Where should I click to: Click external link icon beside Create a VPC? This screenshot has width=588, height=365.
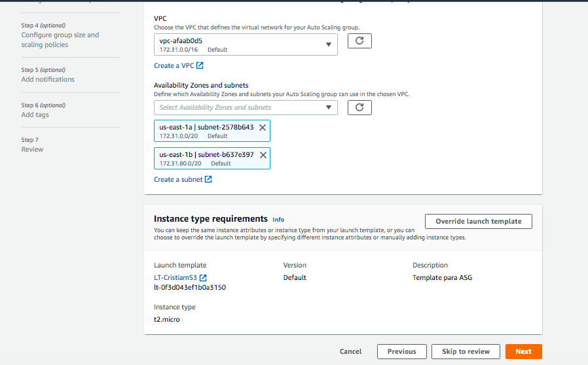pos(200,65)
